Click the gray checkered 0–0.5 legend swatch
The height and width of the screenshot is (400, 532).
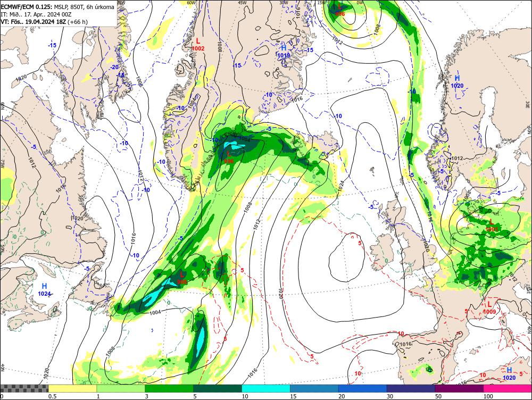[x=24, y=388]
